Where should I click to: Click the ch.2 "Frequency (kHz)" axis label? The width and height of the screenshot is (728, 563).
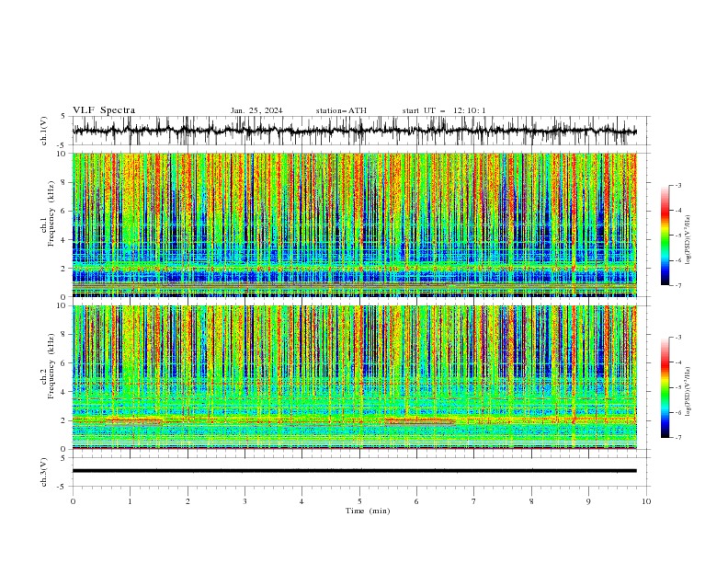(51, 366)
